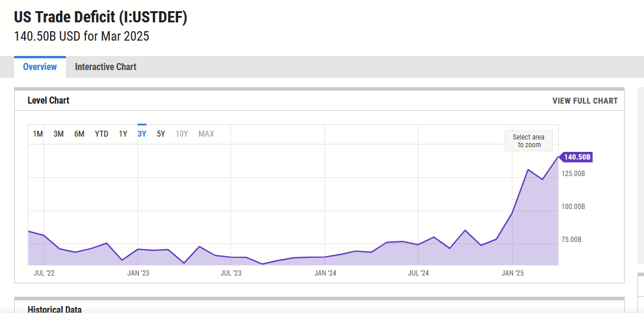This screenshot has height=315, width=644.
Task: Set chart range to 6M
Action: [79, 134]
